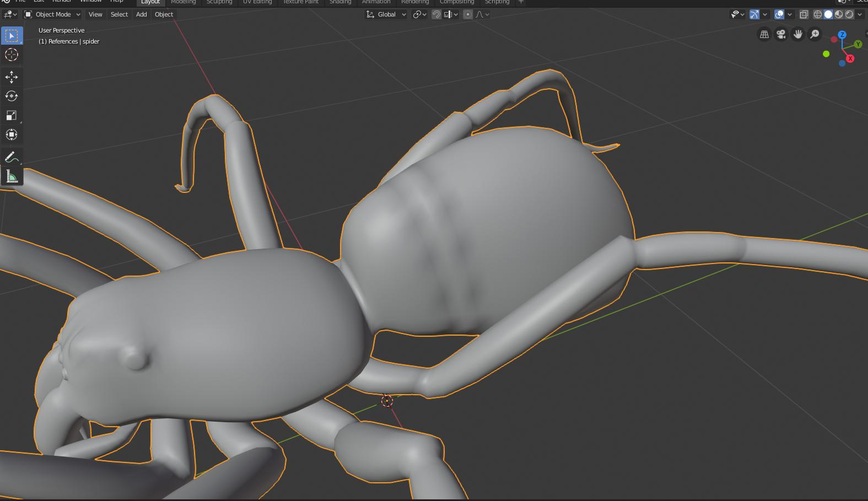Select the Annotate pencil tool
Screen dimensions: 868x501
pos(12,157)
